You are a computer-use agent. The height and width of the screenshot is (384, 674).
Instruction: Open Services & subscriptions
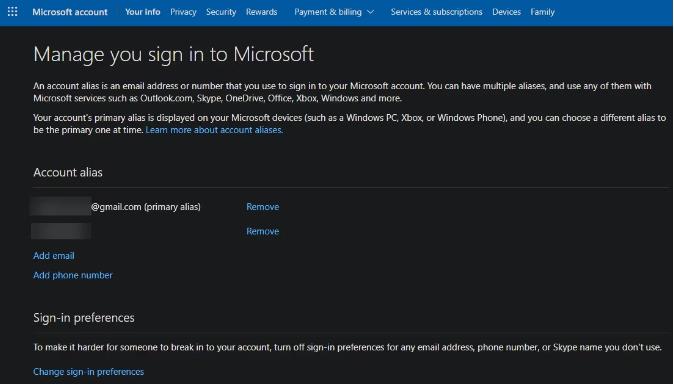(x=436, y=12)
